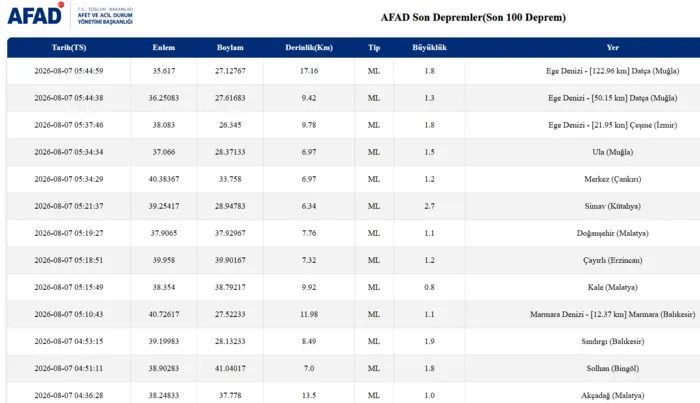
Task: Click the Tarih(TS) column header
Action: tap(69, 47)
